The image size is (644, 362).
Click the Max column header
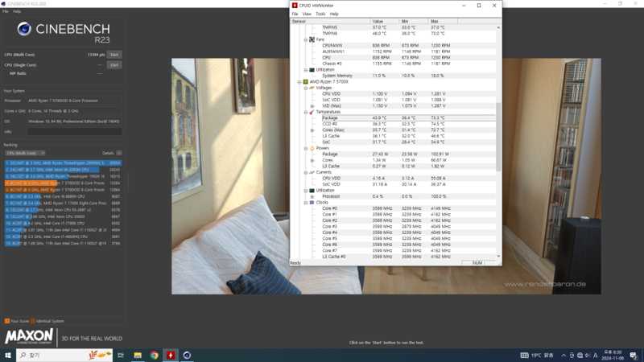pos(443,21)
